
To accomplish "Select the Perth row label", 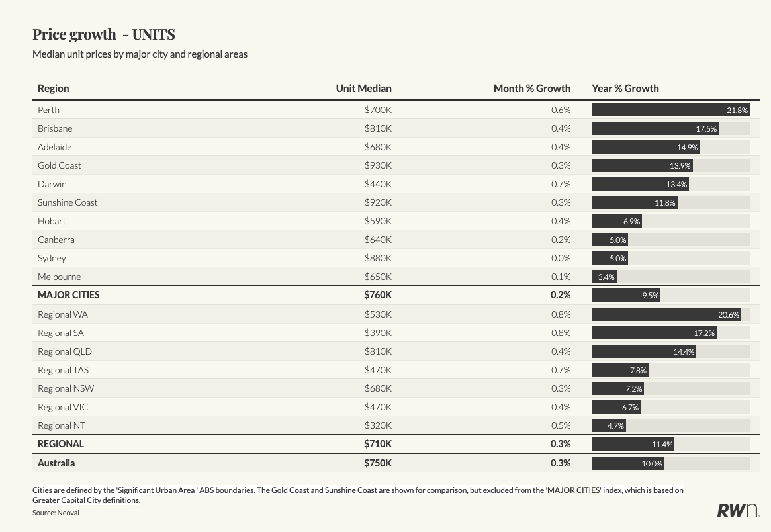I will coord(49,110).
